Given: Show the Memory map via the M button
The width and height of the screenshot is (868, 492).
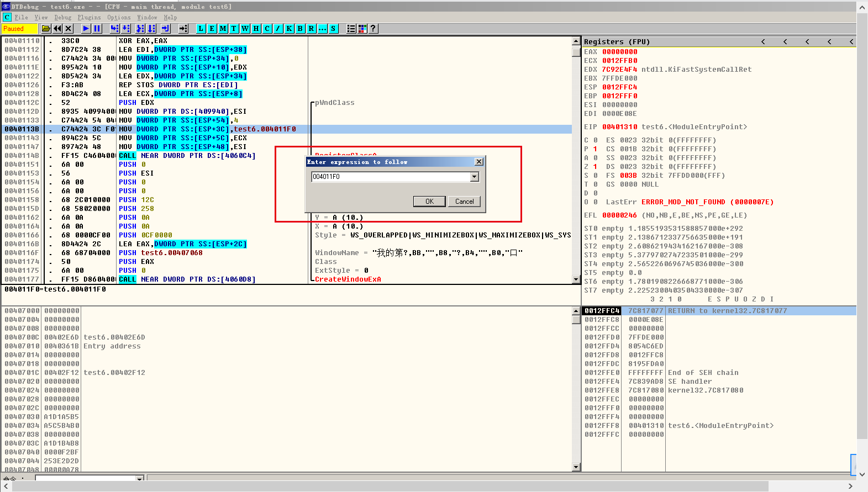Looking at the screenshot, I should click(x=223, y=29).
